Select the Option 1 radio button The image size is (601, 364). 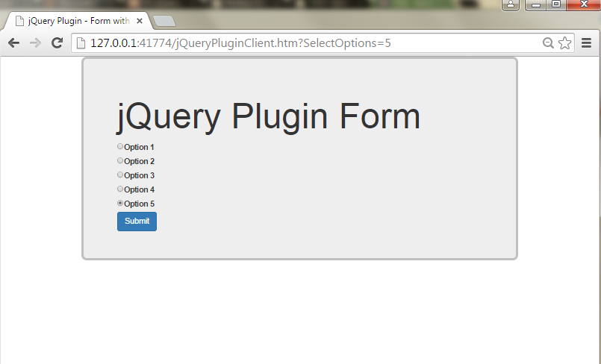tap(120, 146)
